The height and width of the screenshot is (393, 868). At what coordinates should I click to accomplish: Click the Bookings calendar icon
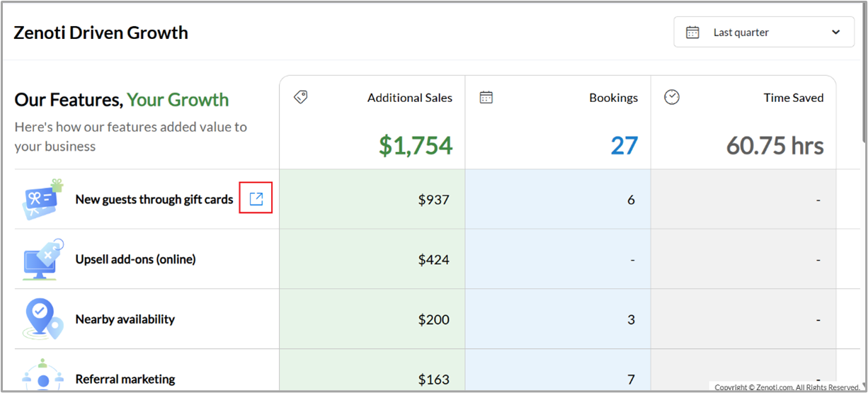[486, 97]
